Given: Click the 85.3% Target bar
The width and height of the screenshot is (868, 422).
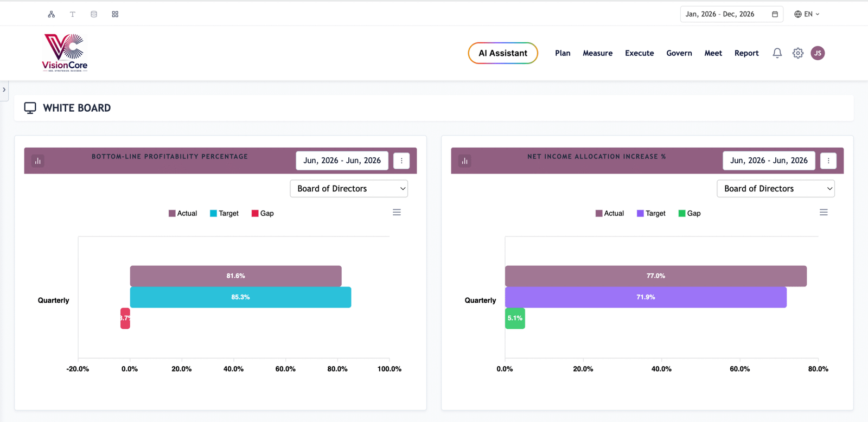Looking at the screenshot, I should 240,297.
